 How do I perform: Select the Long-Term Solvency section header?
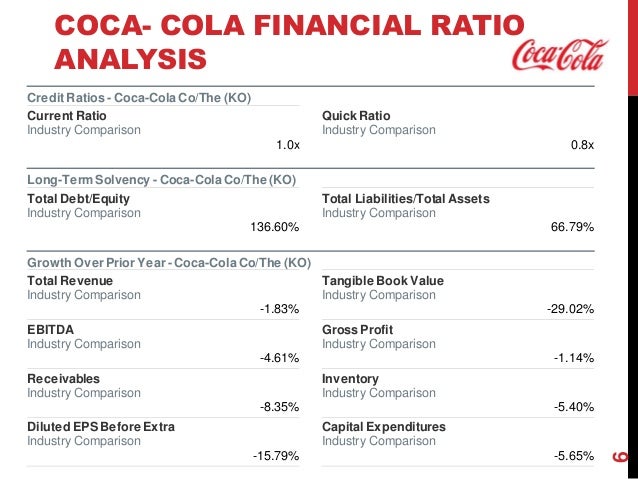[x=161, y=180]
